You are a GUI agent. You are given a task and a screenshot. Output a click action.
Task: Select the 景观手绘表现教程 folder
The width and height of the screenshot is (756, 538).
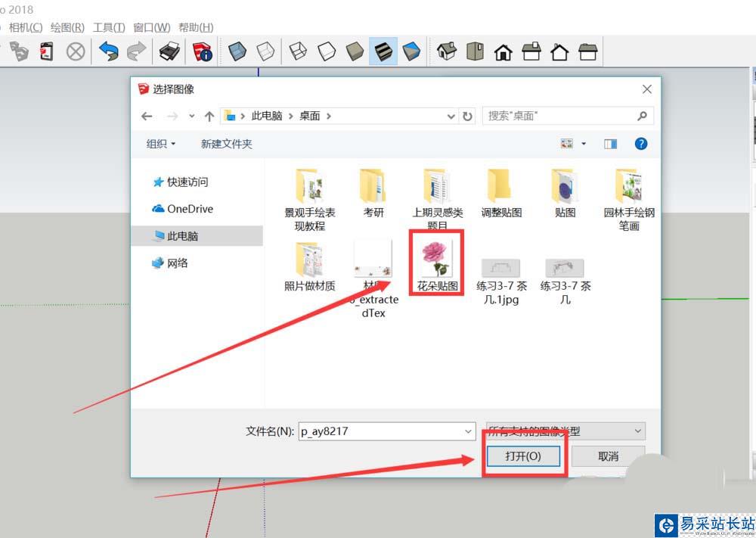pyautogui.click(x=309, y=201)
